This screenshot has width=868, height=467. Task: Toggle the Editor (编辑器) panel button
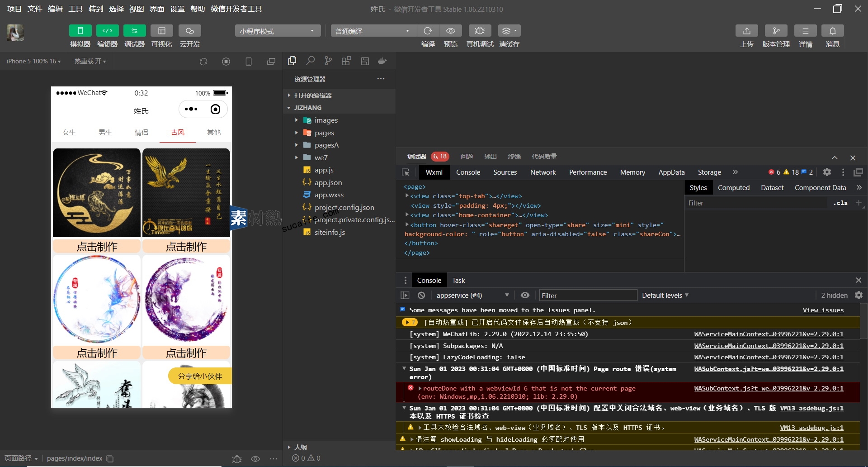pyautogui.click(x=107, y=31)
